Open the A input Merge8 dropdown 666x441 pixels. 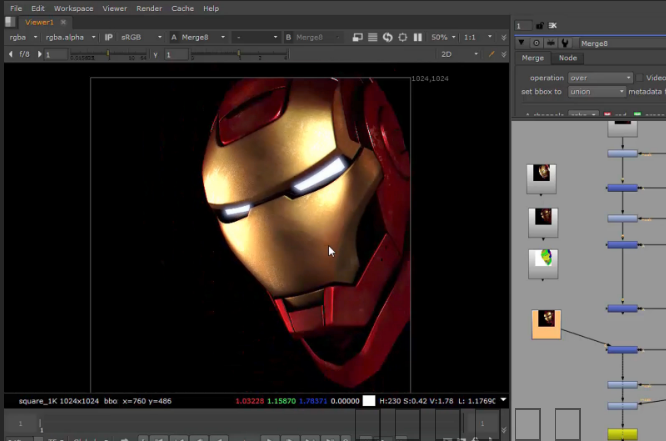point(202,37)
